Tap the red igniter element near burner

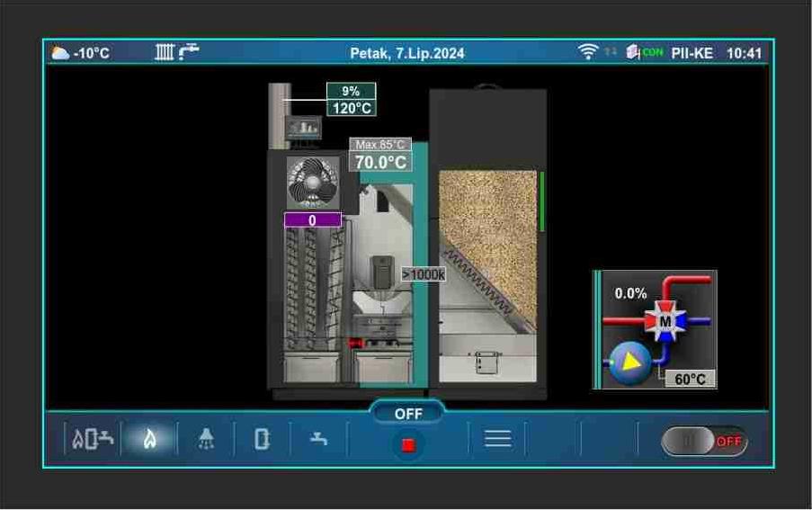pyautogui.click(x=356, y=344)
